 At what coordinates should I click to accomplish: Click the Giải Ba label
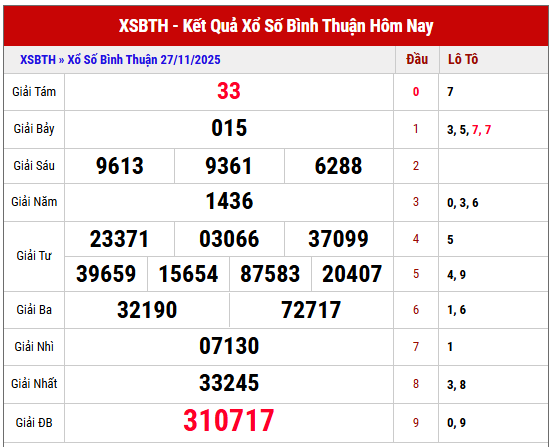pos(34,310)
